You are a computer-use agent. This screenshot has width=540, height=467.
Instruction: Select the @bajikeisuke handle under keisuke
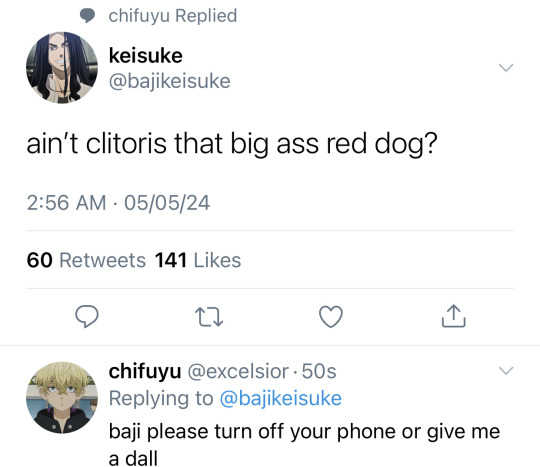pos(169,82)
